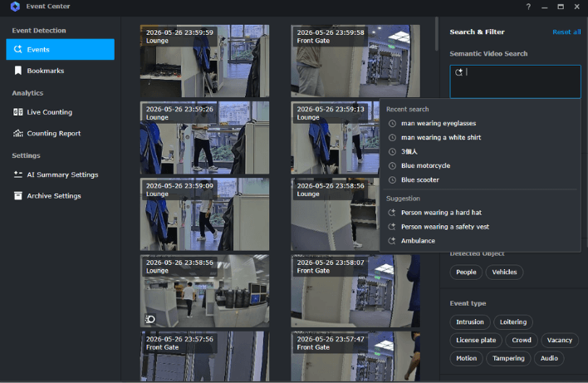Toggle the License plate event filter
Screen dimensions: 588x383
click(476, 341)
